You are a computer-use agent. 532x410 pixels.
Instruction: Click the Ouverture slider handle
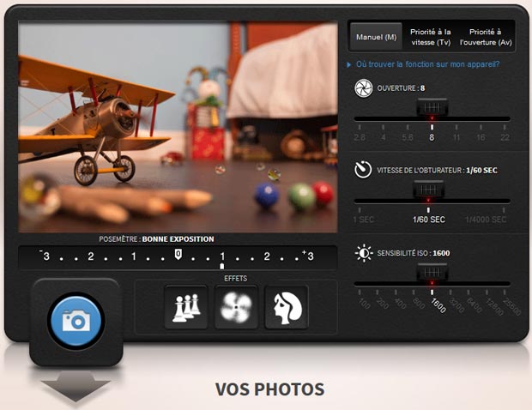432,108
